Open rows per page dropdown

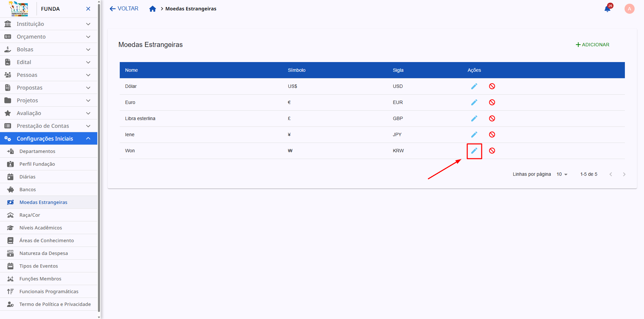pyautogui.click(x=562, y=174)
